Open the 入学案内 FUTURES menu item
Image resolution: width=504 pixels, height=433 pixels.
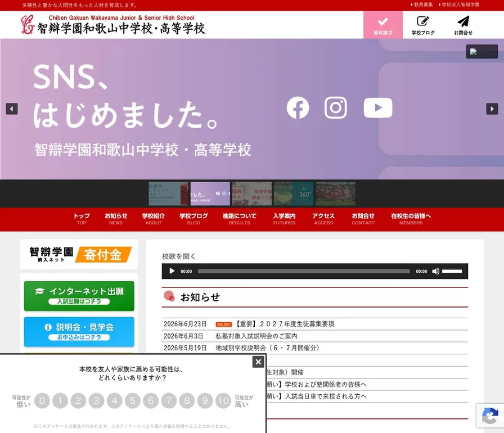(284, 219)
